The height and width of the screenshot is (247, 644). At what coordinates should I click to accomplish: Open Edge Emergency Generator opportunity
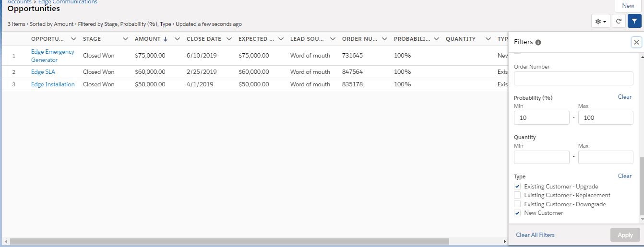click(x=53, y=56)
